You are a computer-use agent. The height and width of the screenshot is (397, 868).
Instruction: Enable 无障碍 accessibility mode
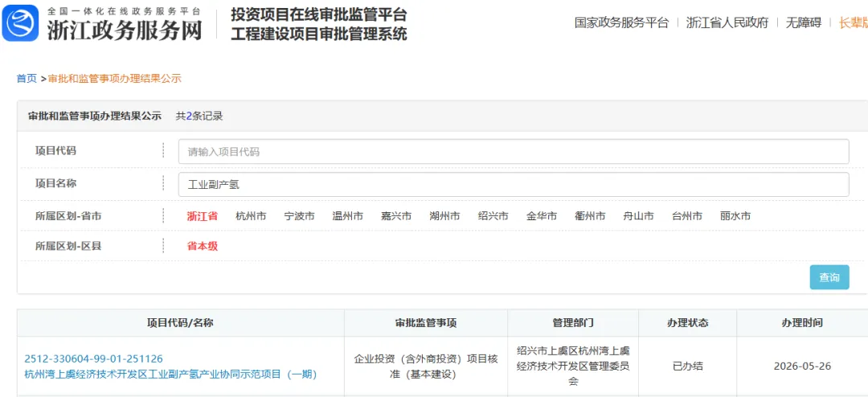804,23
